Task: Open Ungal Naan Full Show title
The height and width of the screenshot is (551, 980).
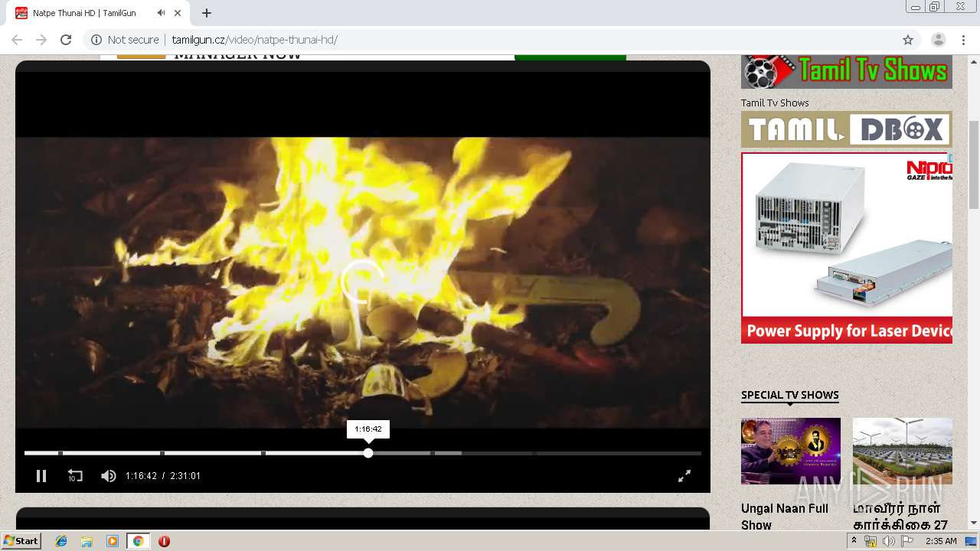Action: 785,517
